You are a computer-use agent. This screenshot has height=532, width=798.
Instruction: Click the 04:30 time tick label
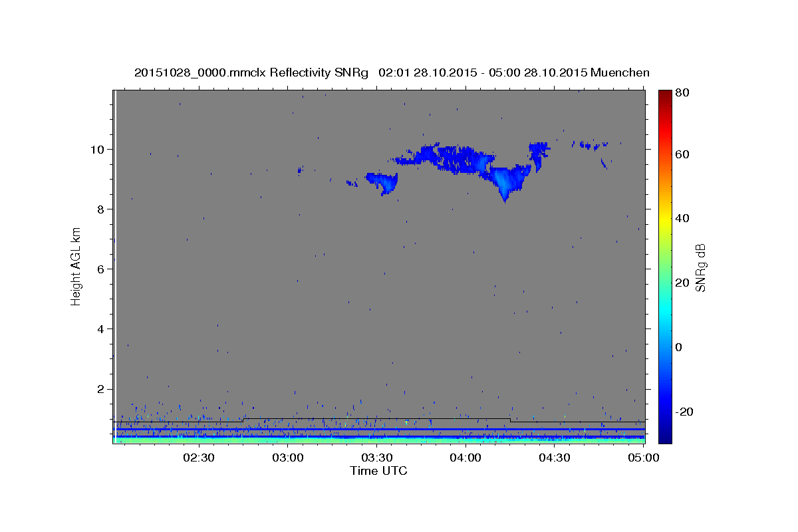(x=555, y=458)
